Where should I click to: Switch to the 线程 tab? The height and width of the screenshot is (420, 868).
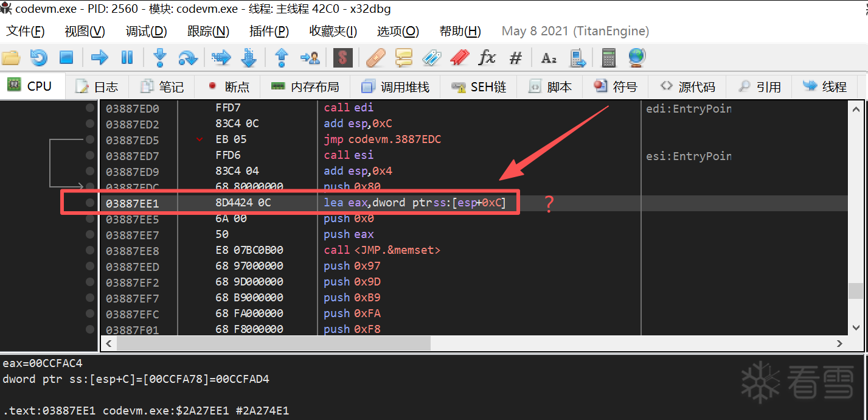point(825,87)
